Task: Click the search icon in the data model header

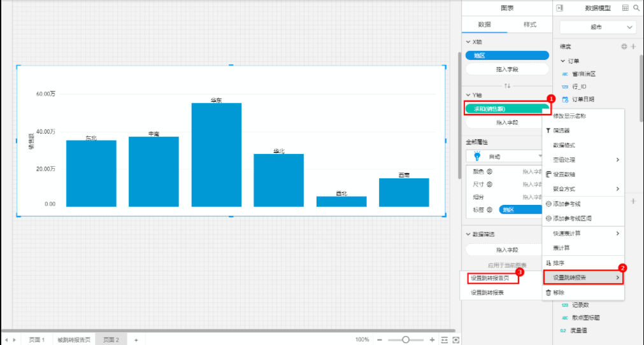Action: (636, 8)
